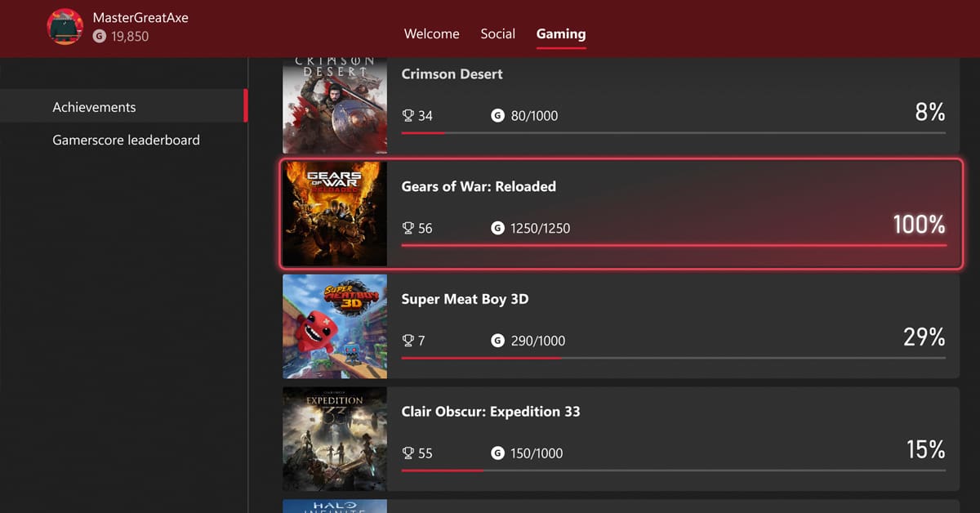Click the 150/1000 Gamerscore value
Image resolution: width=980 pixels, height=513 pixels.
[x=537, y=453]
